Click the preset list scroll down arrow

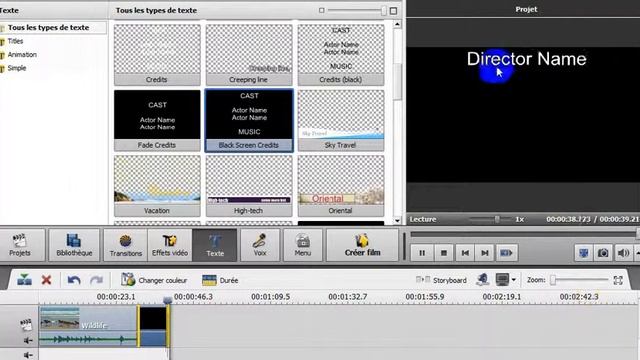click(x=397, y=221)
